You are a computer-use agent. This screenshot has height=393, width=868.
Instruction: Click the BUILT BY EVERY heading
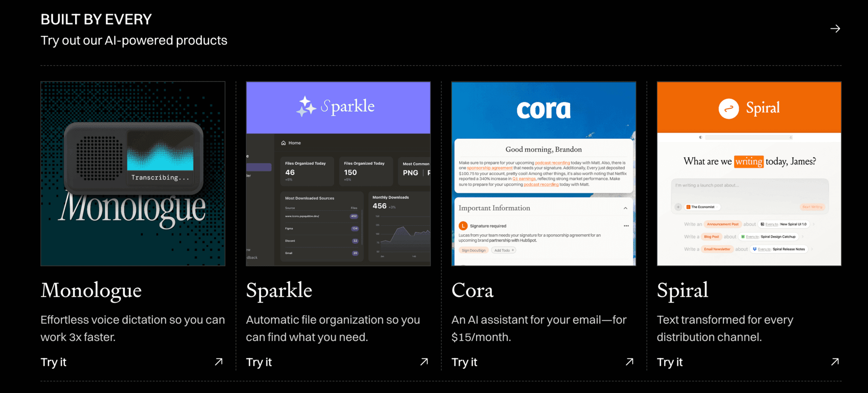96,19
